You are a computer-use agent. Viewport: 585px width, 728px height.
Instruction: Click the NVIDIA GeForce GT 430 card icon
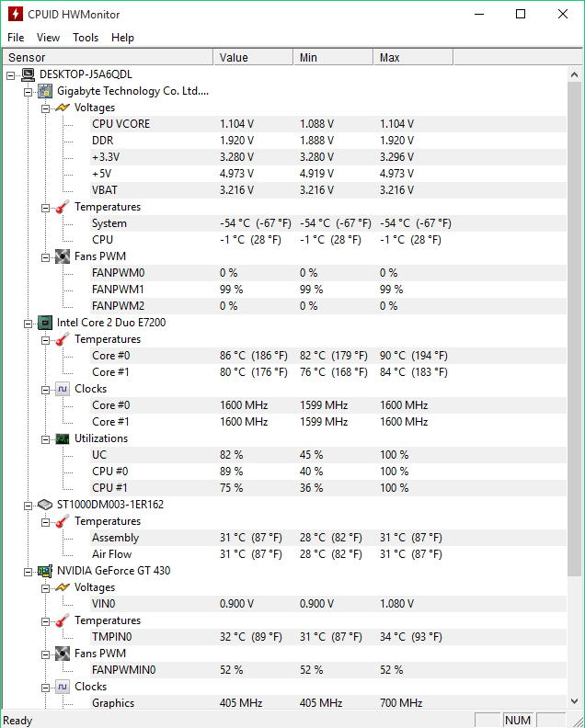tap(45, 571)
